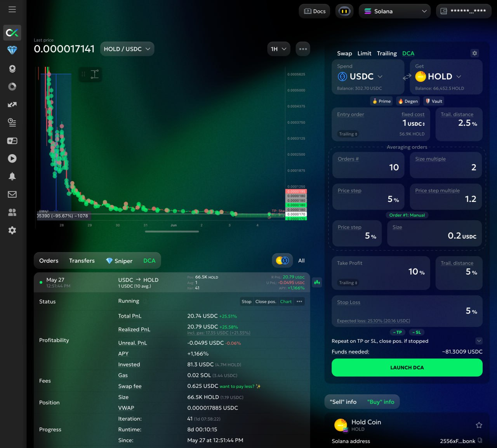
Task: Open the wallet account dropdown
Action: click(x=464, y=11)
